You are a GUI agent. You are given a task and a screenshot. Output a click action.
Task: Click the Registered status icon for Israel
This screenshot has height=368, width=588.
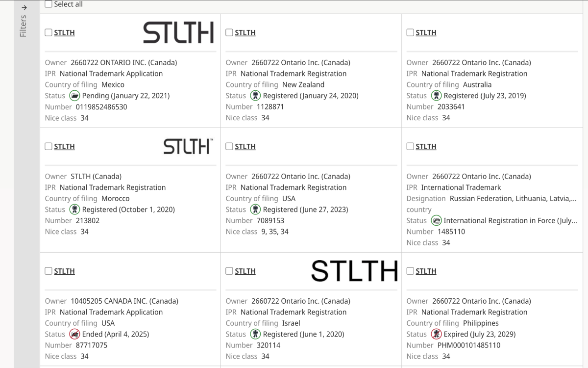coord(255,334)
